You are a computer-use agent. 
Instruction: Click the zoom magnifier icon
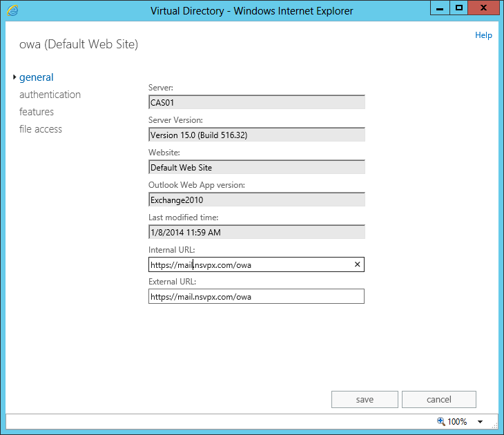441,421
